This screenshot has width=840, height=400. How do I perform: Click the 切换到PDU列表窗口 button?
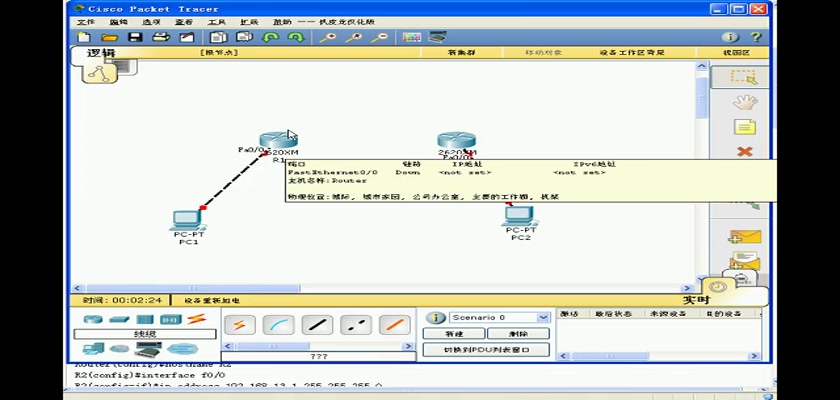(x=486, y=350)
